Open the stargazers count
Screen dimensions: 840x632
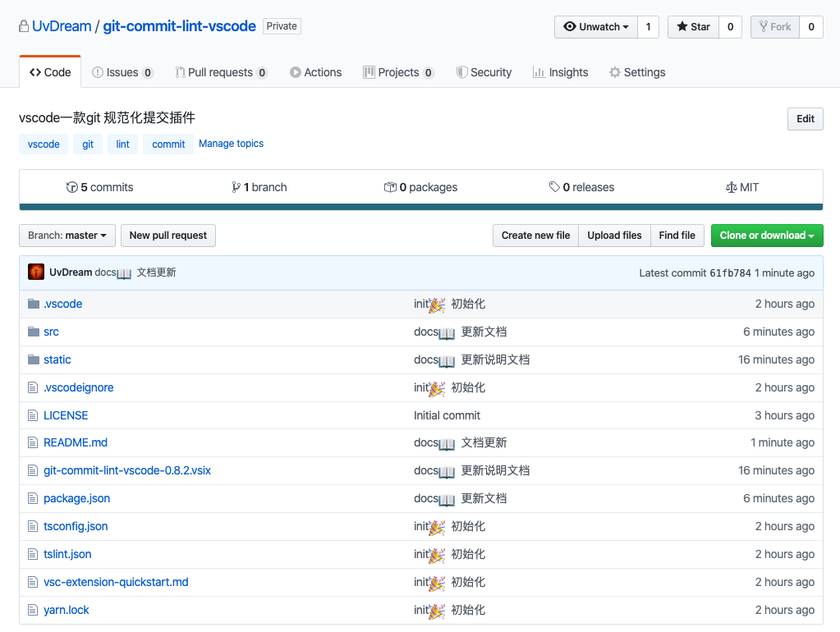(730, 27)
